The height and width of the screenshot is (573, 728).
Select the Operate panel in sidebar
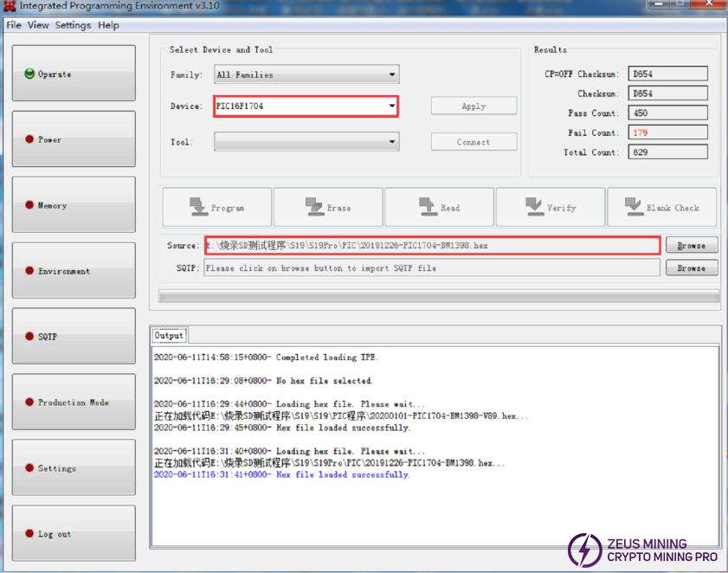point(74,74)
